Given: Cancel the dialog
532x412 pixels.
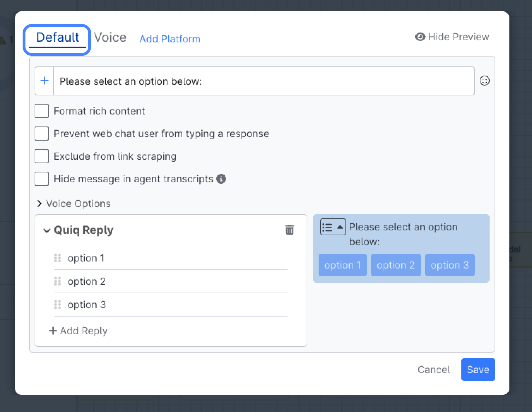Looking at the screenshot, I should point(434,370).
